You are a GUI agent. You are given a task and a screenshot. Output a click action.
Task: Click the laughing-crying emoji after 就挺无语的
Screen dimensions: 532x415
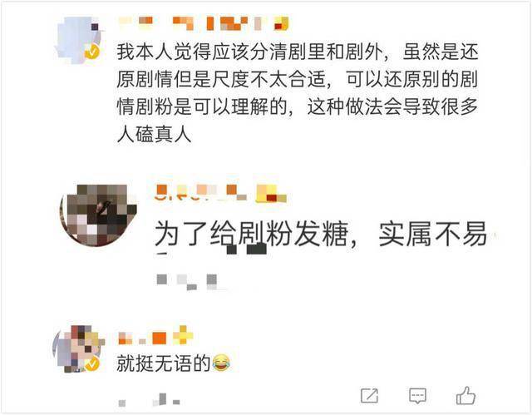pyautogui.click(x=222, y=363)
